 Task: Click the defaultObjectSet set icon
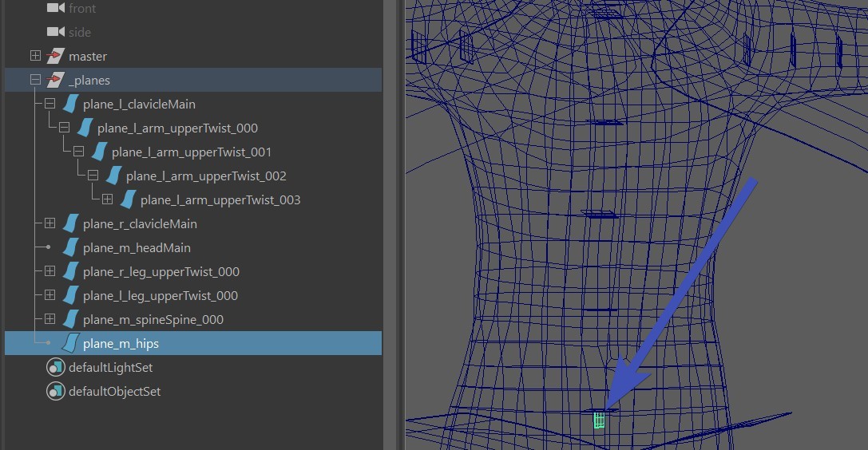point(55,391)
